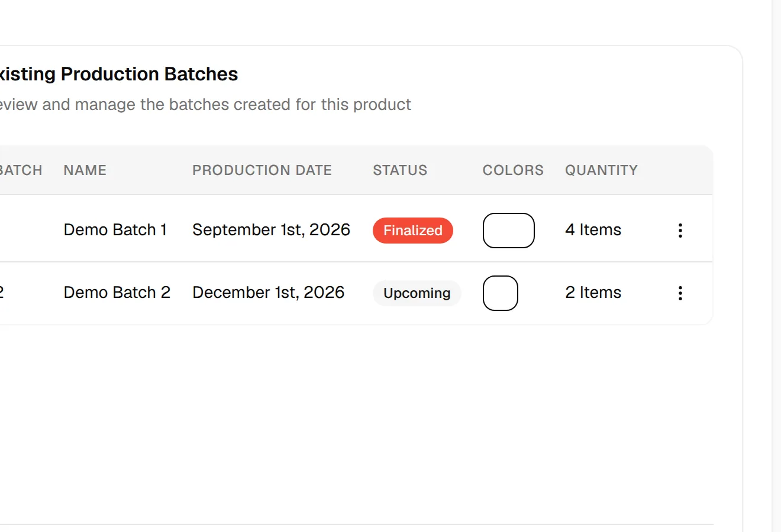Click the COLORS column header
Screen dimensions: 781x532
pyautogui.click(x=513, y=170)
